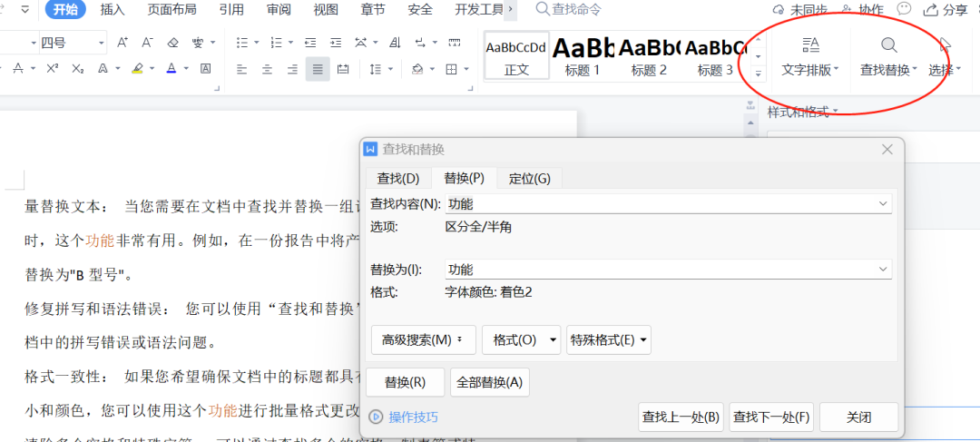The width and height of the screenshot is (980, 442).
Task: Increase paragraph indent icon
Action: tap(336, 43)
